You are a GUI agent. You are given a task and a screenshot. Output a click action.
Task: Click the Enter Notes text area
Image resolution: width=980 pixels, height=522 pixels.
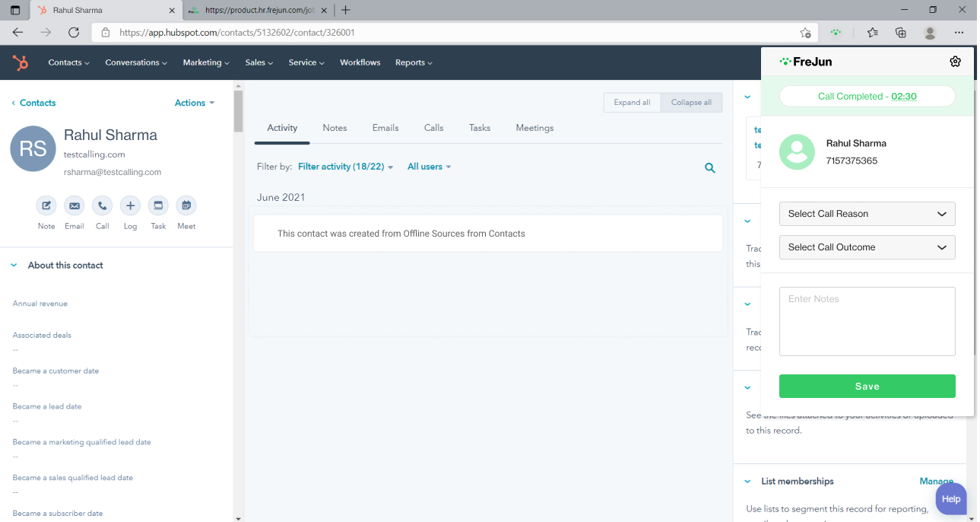click(867, 321)
